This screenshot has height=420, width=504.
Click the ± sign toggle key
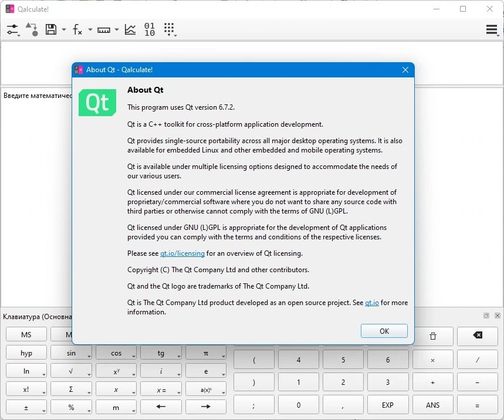click(26, 407)
